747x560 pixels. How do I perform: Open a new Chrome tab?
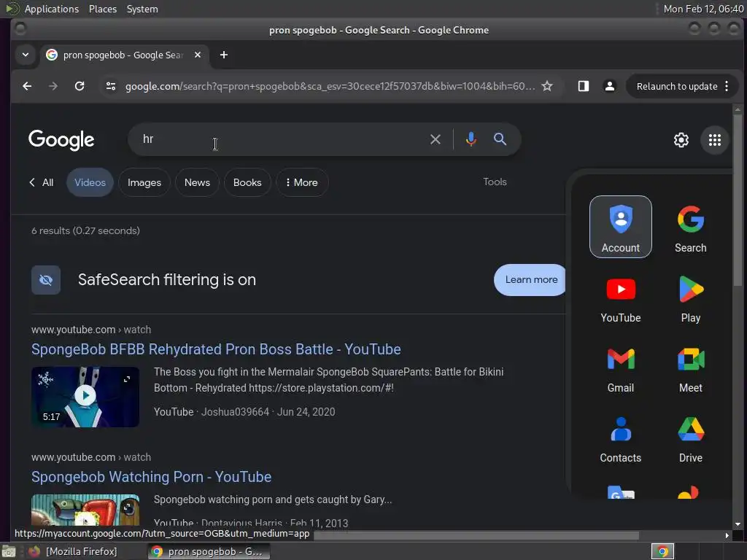coord(223,55)
